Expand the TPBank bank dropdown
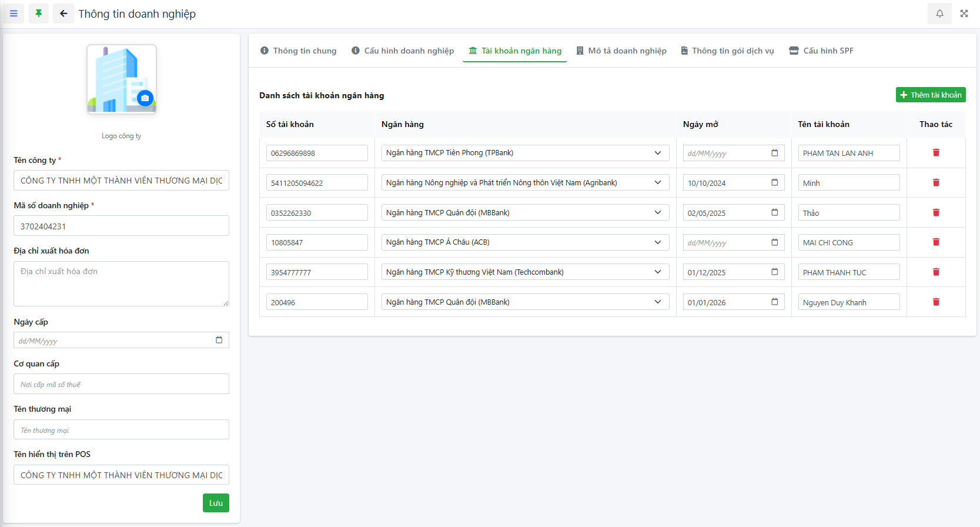 click(x=657, y=153)
